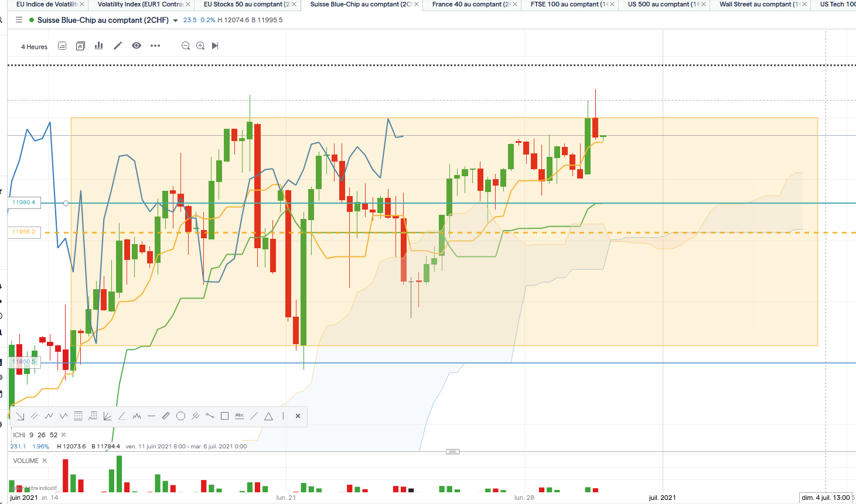The image size is (856, 504).
Task: Switch to FTSE 100 au comptant tab
Action: point(569,4)
